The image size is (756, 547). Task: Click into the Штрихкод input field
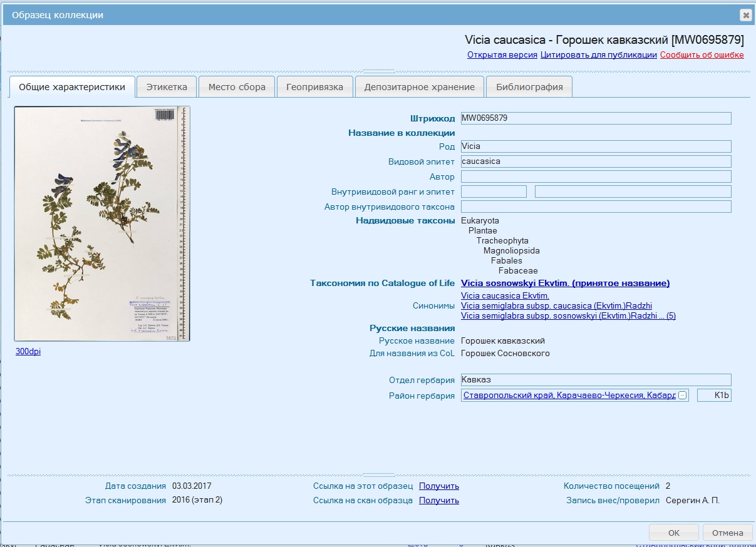coord(596,118)
